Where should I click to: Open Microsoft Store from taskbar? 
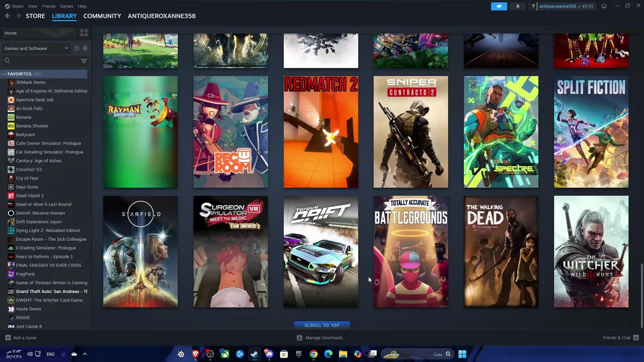[284, 354]
